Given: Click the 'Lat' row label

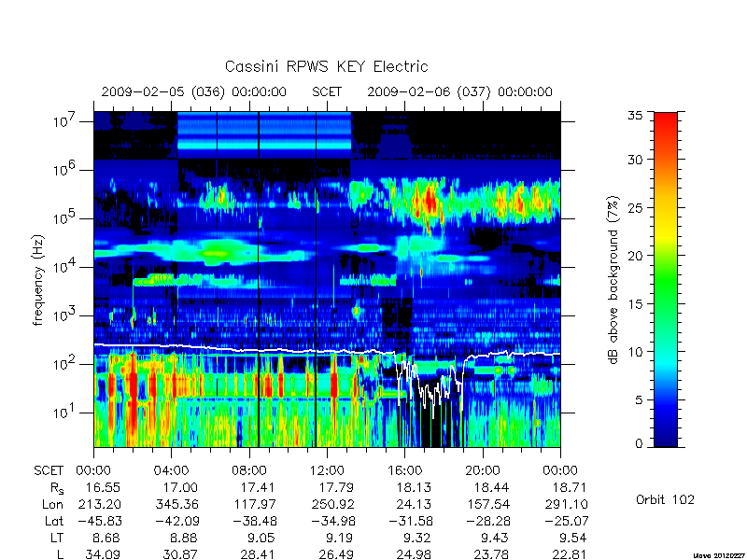Looking at the screenshot, I should (x=54, y=522).
